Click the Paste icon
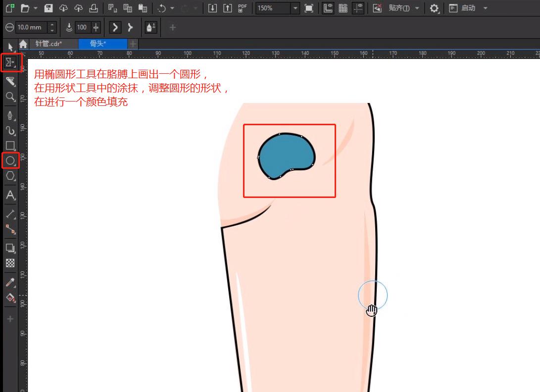This screenshot has height=392, width=540. pos(143,8)
